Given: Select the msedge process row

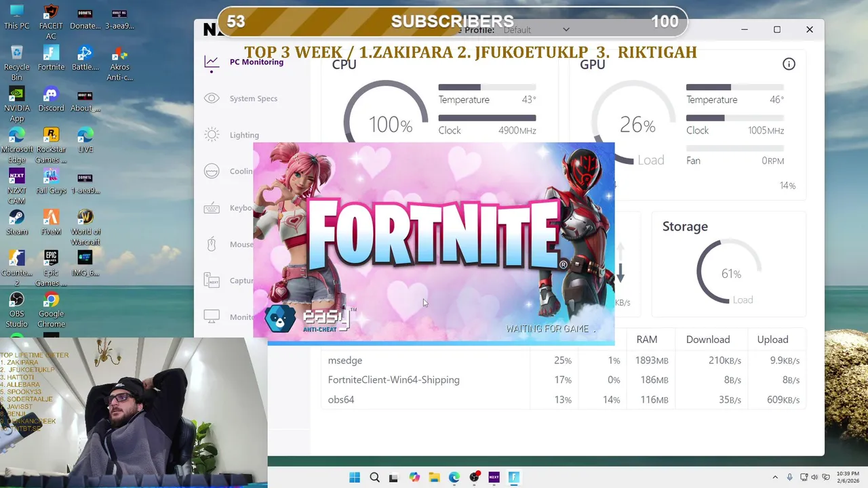Looking at the screenshot, I should pos(564,361).
